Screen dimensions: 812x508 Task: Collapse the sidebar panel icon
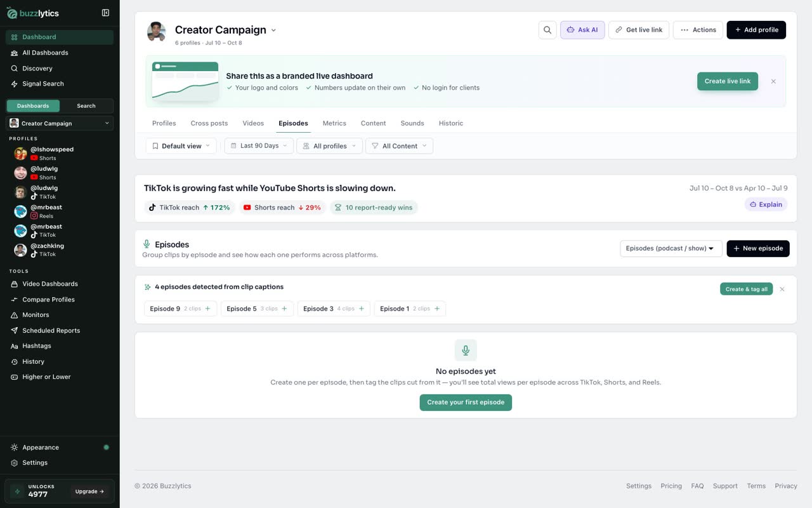pyautogui.click(x=105, y=13)
